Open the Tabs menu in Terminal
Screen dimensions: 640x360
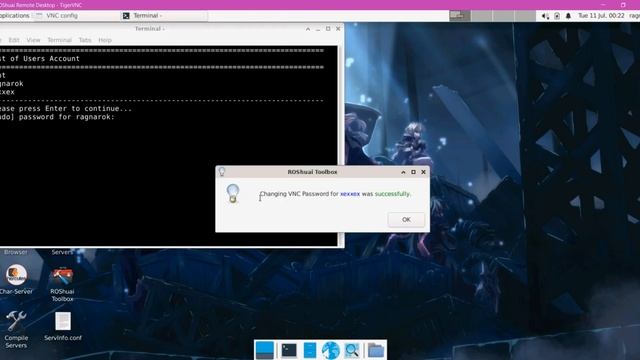(85, 40)
